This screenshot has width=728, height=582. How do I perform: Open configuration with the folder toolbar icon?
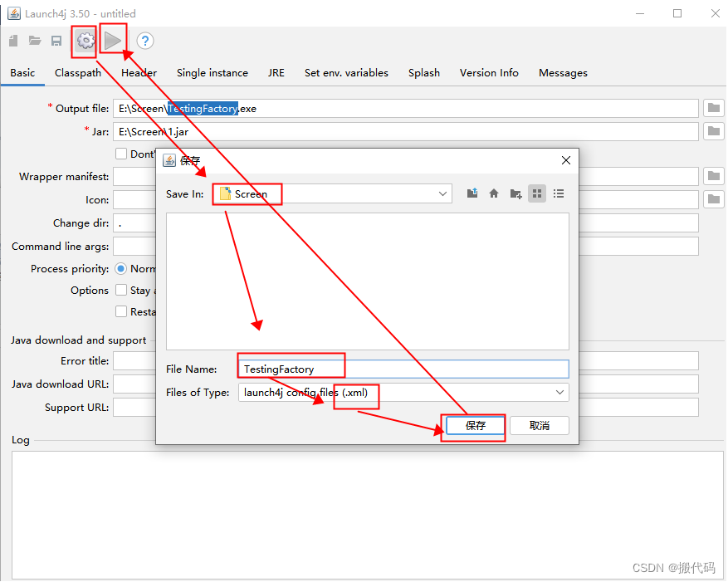coord(35,41)
